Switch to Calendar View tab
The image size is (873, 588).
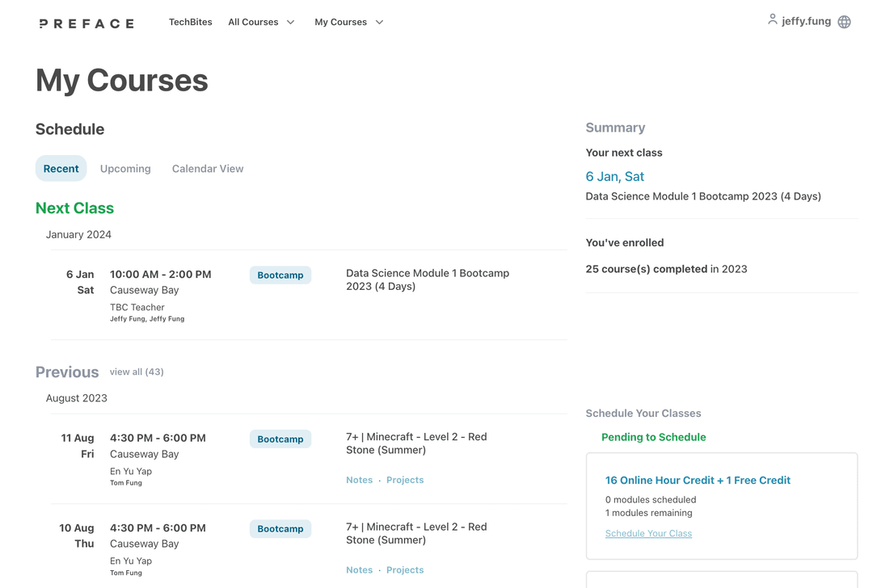click(208, 169)
